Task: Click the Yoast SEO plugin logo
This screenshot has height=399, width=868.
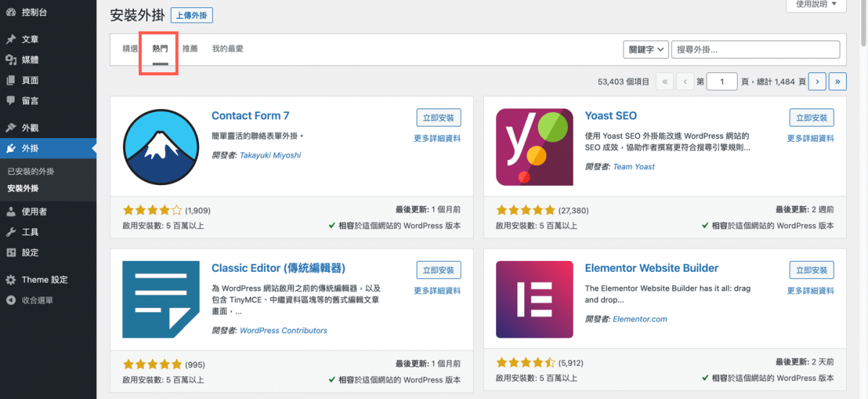Action: tap(535, 147)
